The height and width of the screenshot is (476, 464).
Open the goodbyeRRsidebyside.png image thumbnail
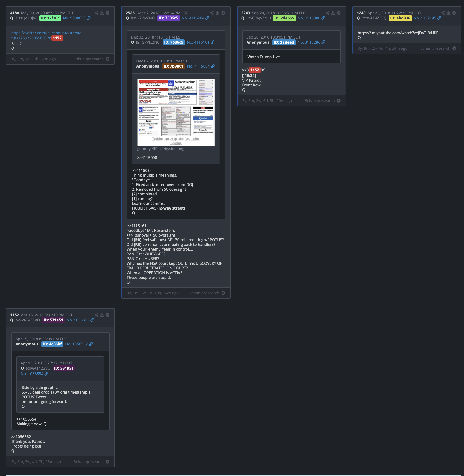point(176,112)
